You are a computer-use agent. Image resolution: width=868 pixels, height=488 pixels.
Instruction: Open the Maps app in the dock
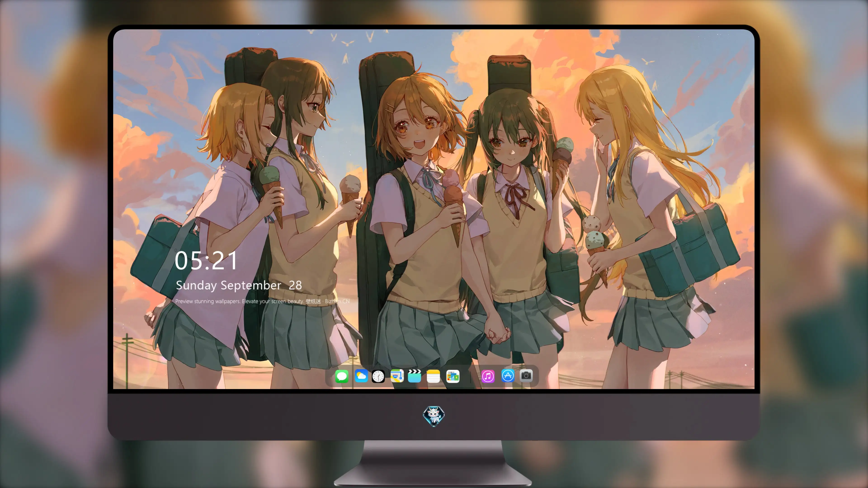[397, 376]
